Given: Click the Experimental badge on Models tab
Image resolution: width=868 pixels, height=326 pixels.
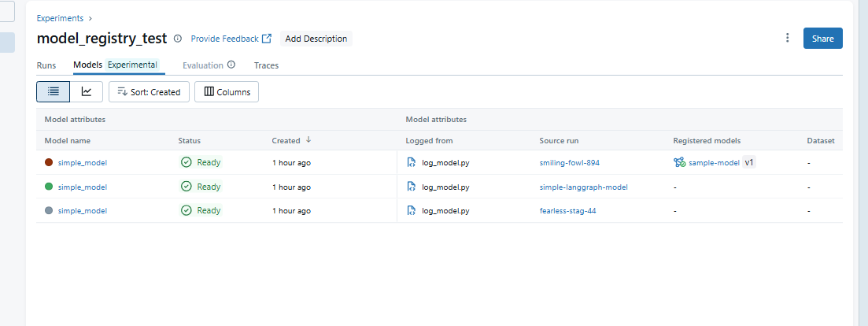Looking at the screenshot, I should [132, 65].
